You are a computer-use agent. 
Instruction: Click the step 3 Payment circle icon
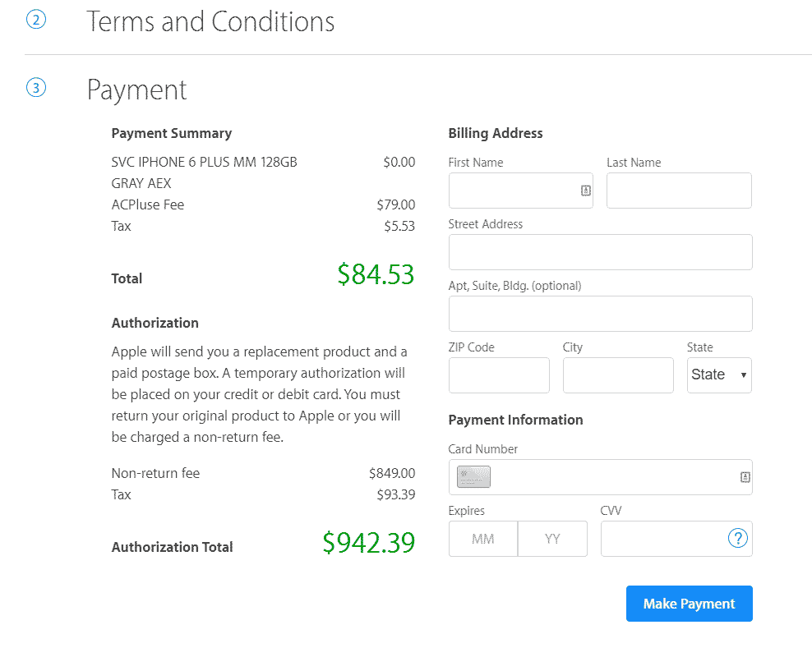click(x=36, y=88)
